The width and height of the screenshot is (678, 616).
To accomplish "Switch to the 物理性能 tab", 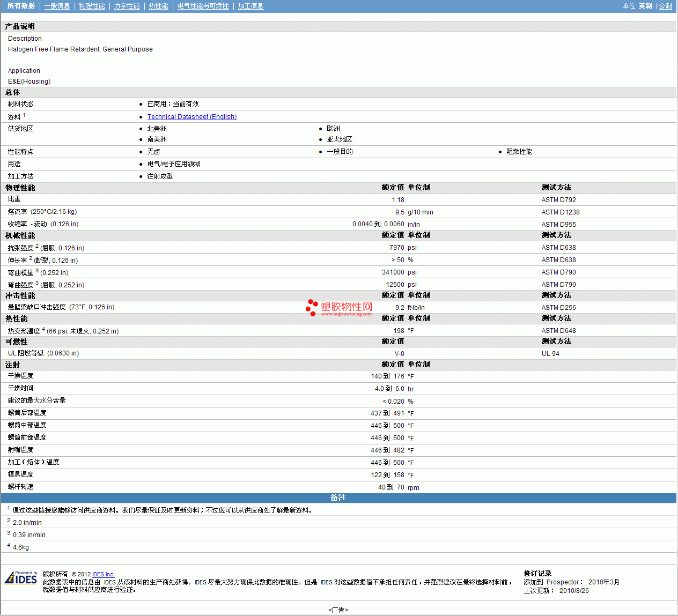I will (x=92, y=6).
